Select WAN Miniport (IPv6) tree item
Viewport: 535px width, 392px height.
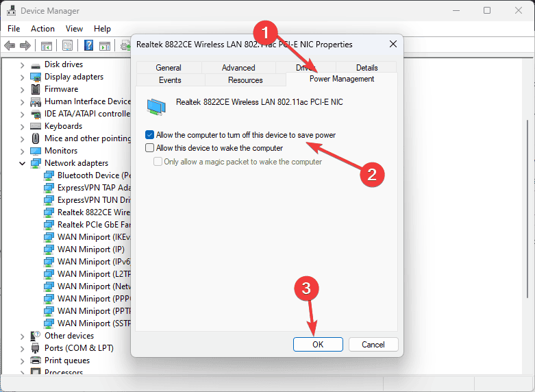point(94,262)
